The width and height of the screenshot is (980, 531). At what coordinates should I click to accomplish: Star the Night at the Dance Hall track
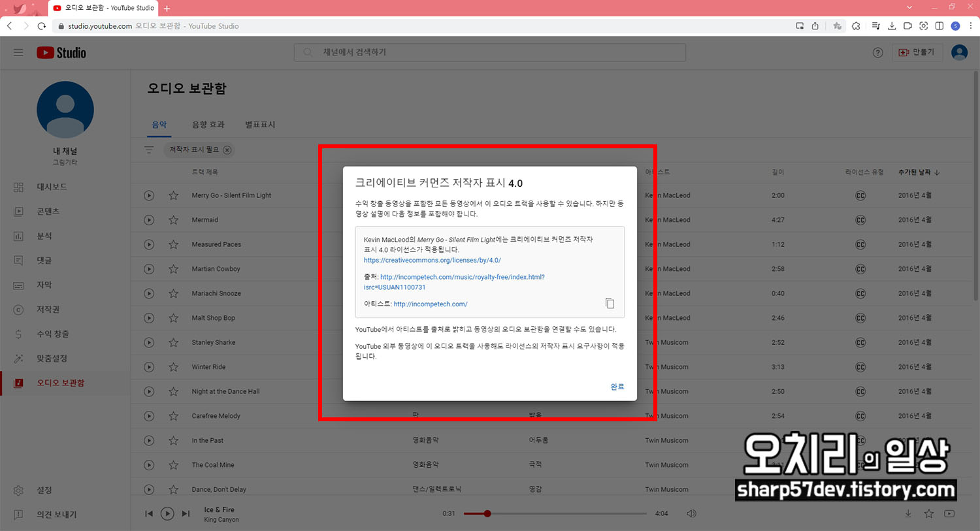[x=173, y=391]
